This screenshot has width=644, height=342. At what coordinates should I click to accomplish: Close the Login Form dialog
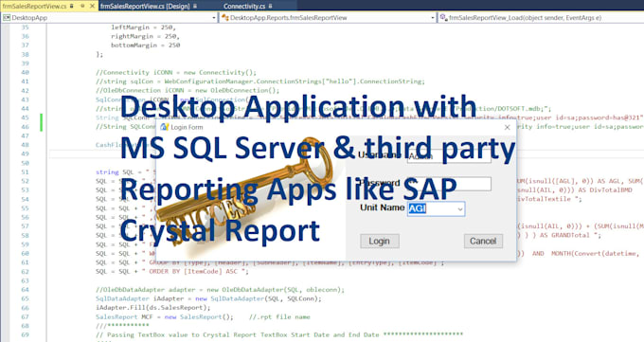[508, 128]
